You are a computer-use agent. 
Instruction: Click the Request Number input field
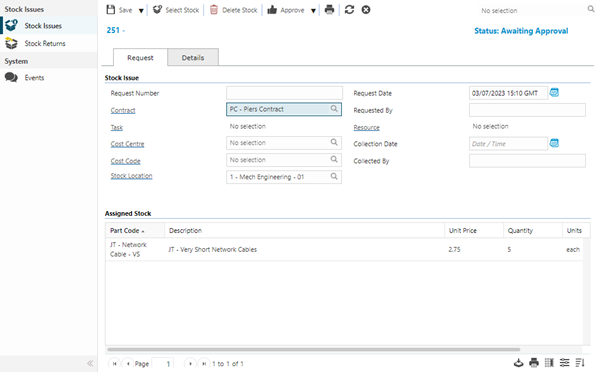pos(284,93)
